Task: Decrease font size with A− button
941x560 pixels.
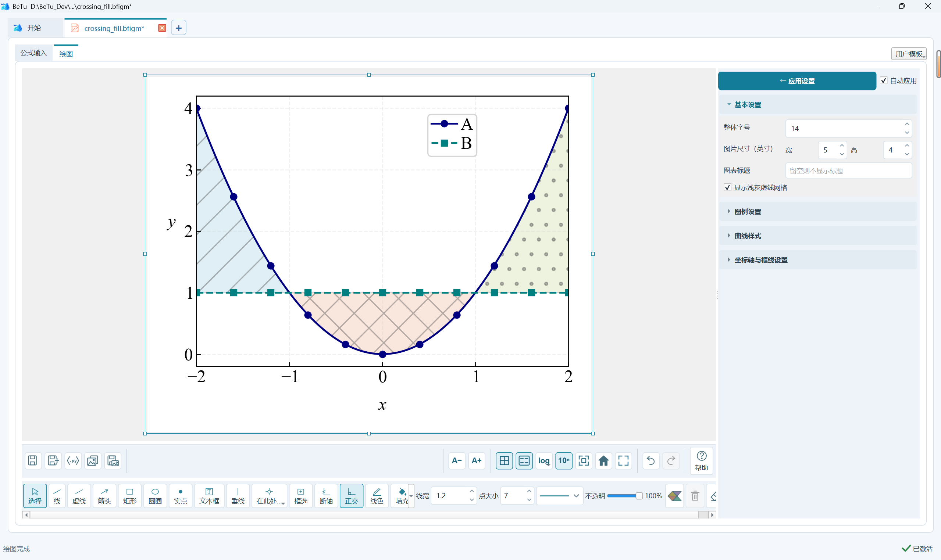Action: pyautogui.click(x=457, y=460)
